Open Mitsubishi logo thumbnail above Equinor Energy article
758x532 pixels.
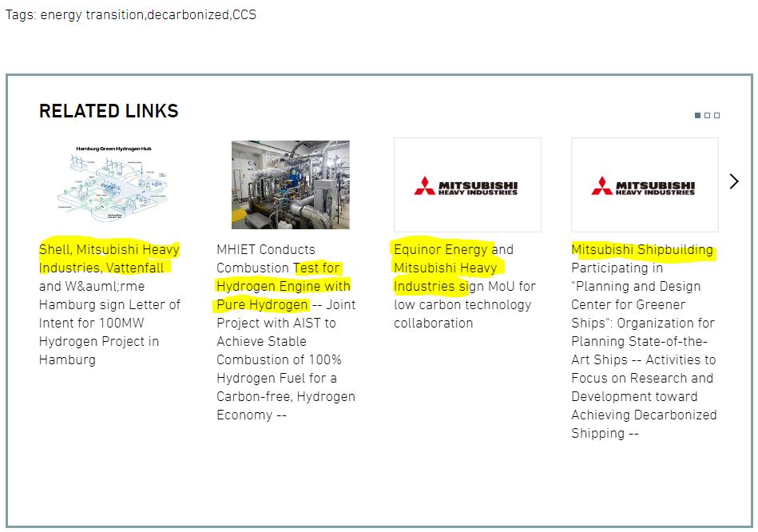pyautogui.click(x=467, y=185)
